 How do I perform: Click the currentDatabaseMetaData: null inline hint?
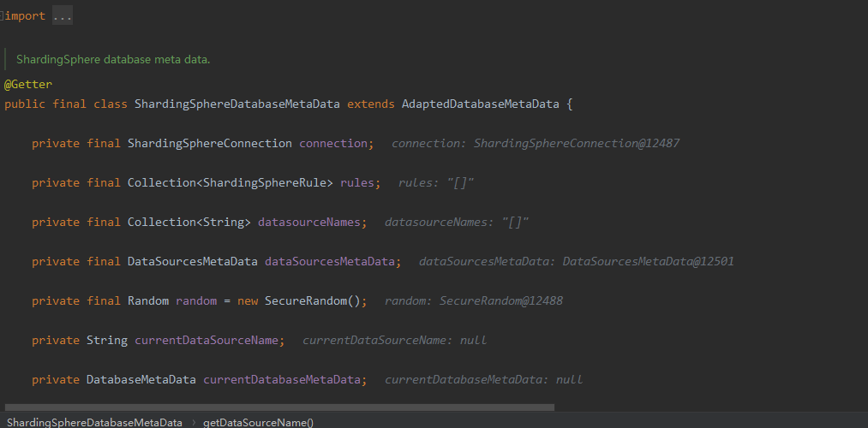point(484,379)
